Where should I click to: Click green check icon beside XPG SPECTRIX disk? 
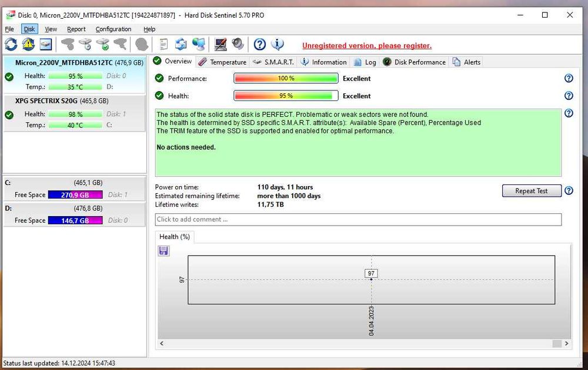pos(9,115)
